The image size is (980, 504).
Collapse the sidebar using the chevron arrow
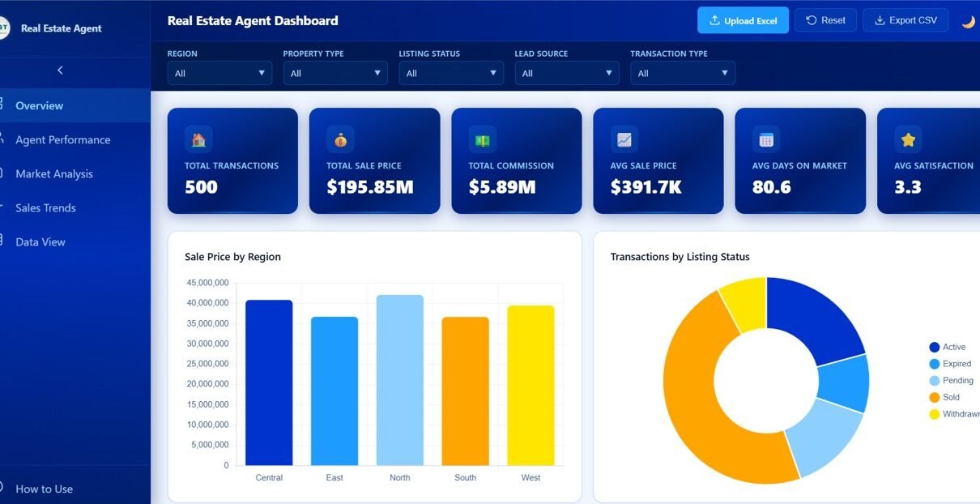coord(60,70)
